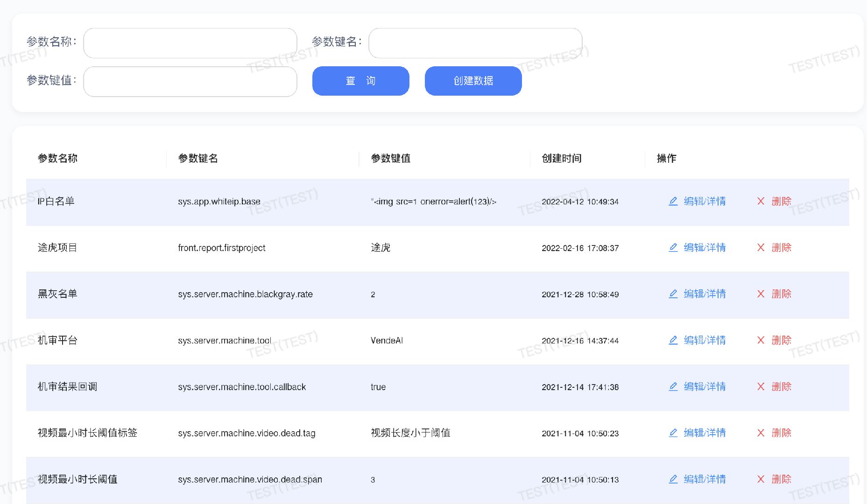Click the pencil icon in the 黑灰名单 row
This screenshot has width=867, height=504.
673,294
